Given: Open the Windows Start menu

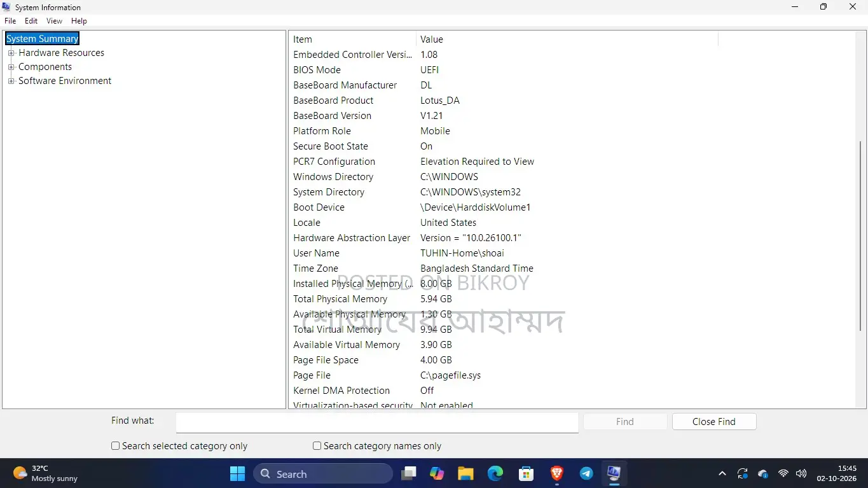Looking at the screenshot, I should [x=237, y=473].
